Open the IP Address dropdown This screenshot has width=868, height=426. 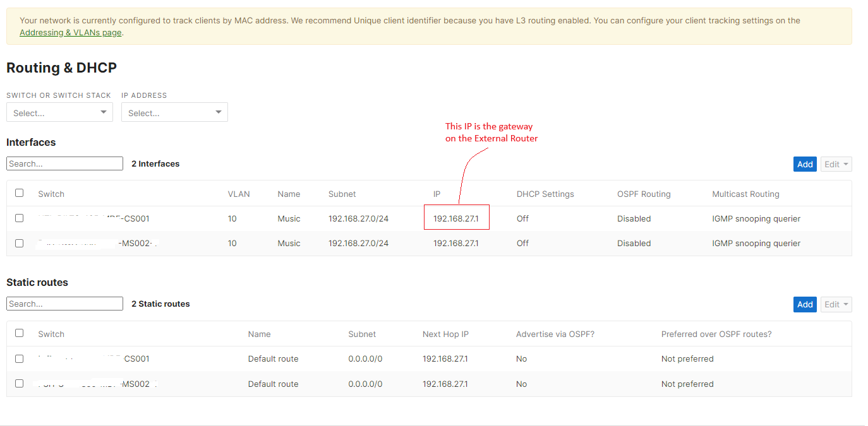tap(174, 112)
